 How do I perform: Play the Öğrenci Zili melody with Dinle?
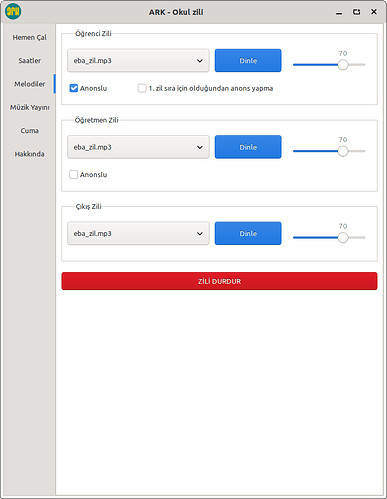click(x=248, y=61)
